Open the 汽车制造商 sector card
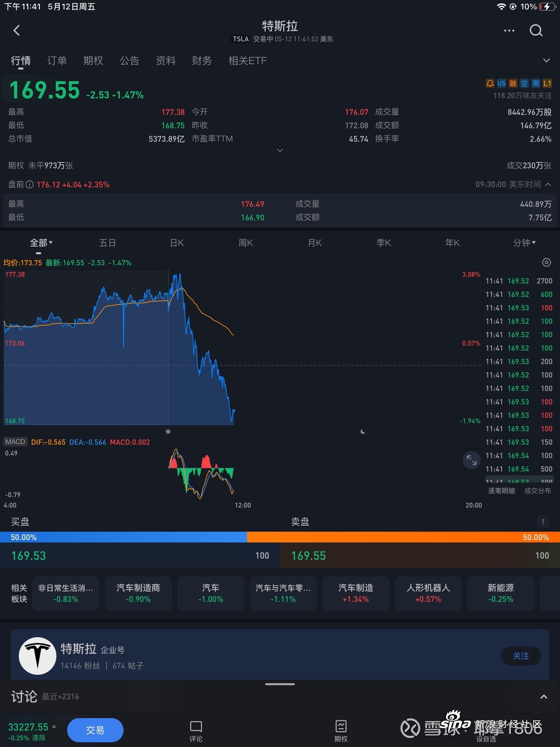 coord(138,594)
